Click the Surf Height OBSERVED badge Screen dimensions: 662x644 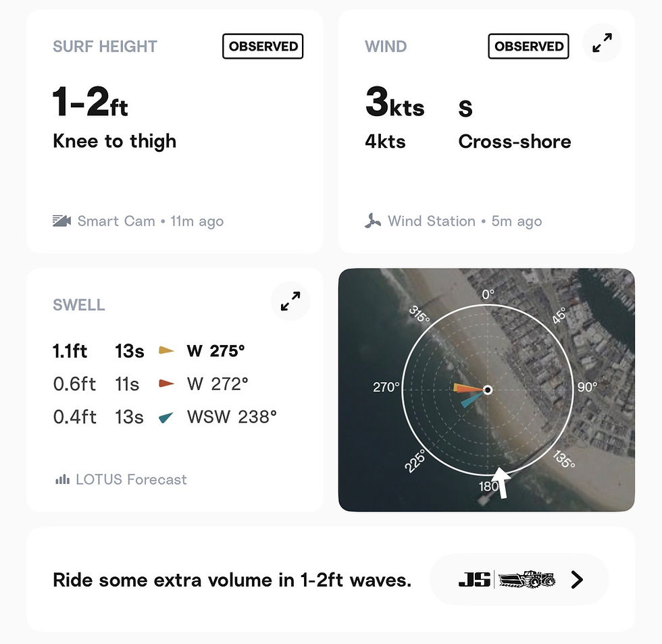pyautogui.click(x=263, y=46)
